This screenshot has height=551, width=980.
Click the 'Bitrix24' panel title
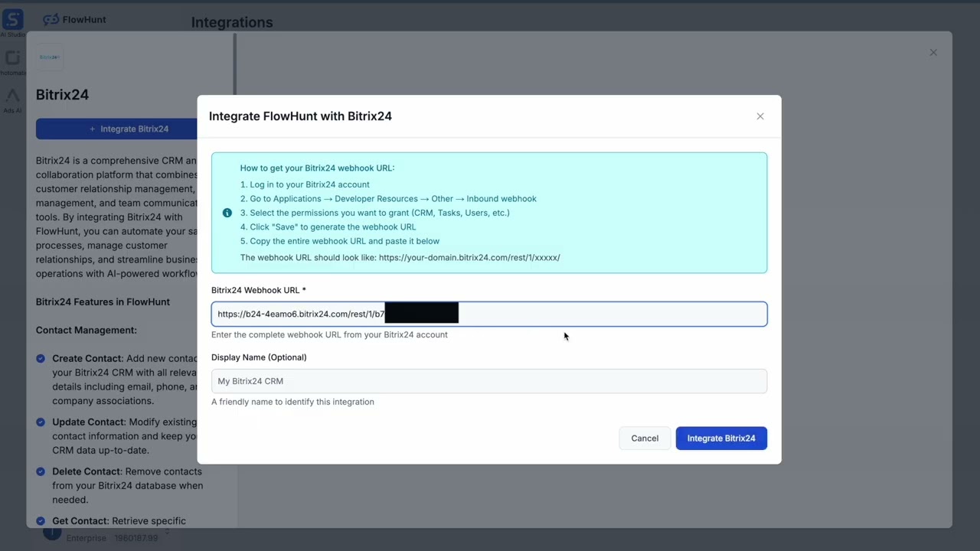[x=62, y=95]
